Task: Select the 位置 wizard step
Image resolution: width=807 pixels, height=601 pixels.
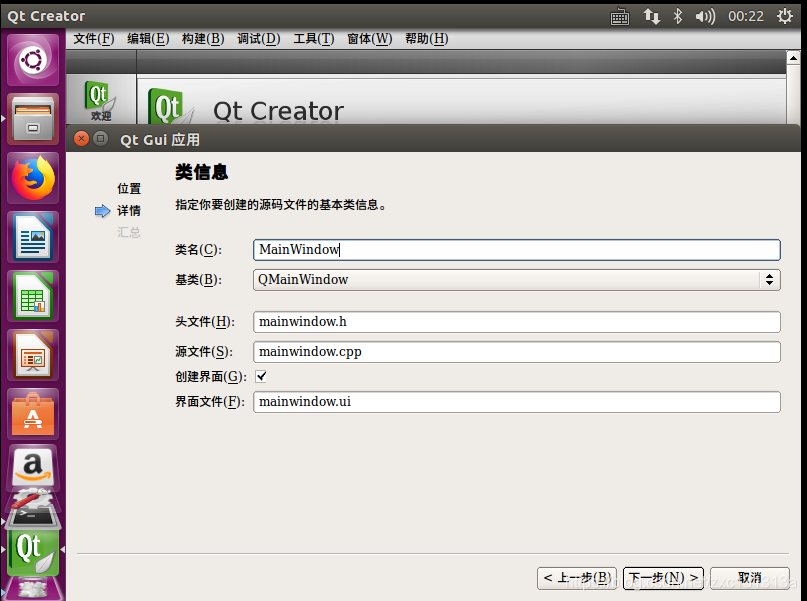Action: (129, 189)
